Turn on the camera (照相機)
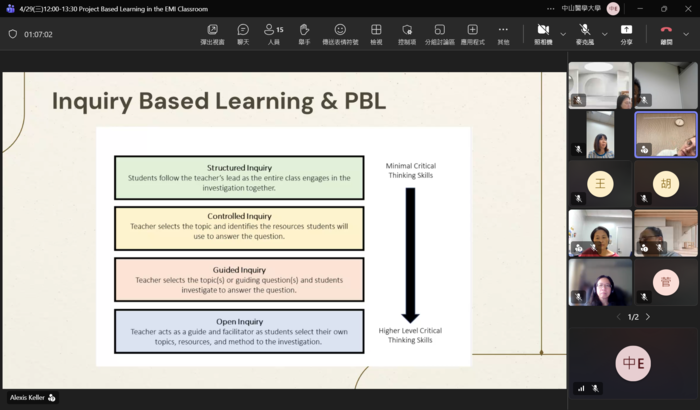This screenshot has width=700, height=410. 543,34
